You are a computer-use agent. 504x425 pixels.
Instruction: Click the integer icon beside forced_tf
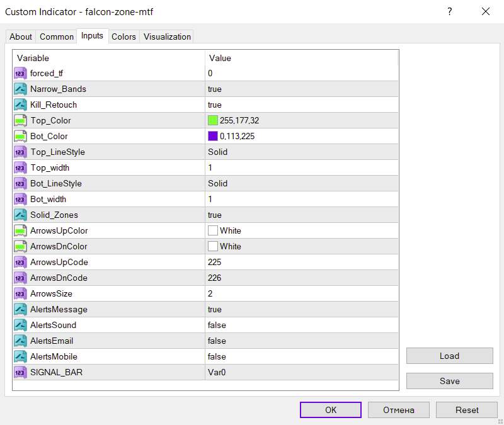pyautogui.click(x=20, y=73)
